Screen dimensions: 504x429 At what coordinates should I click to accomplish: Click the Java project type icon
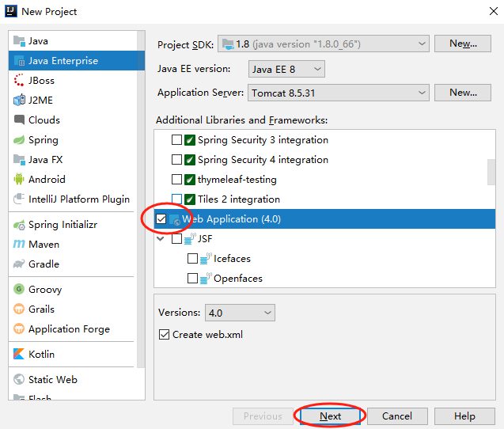coord(19,41)
